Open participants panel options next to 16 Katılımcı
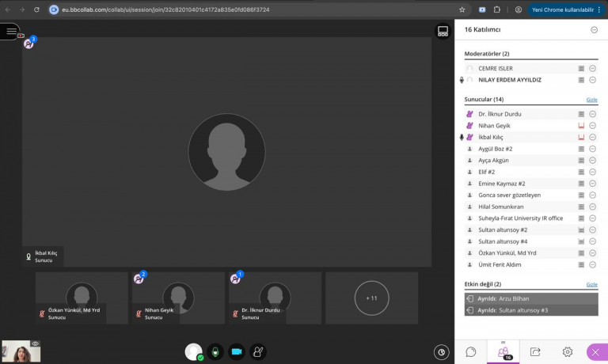The height and width of the screenshot is (364, 608). [594, 30]
